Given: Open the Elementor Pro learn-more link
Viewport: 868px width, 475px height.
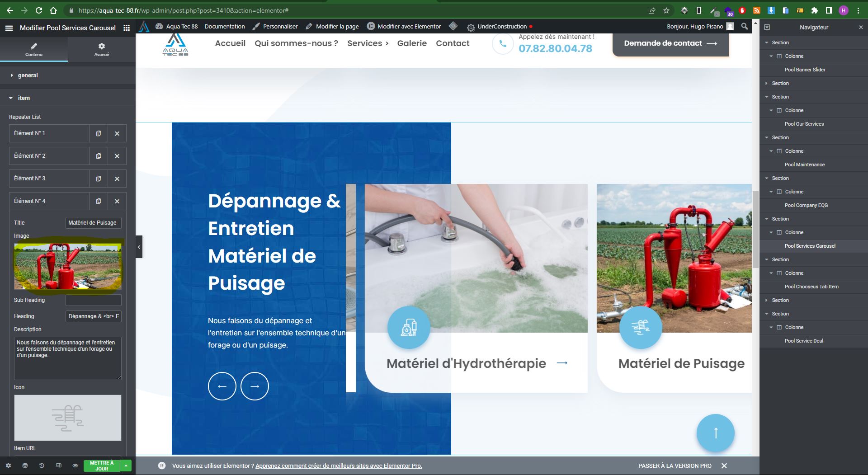Looking at the screenshot, I should pos(339,466).
